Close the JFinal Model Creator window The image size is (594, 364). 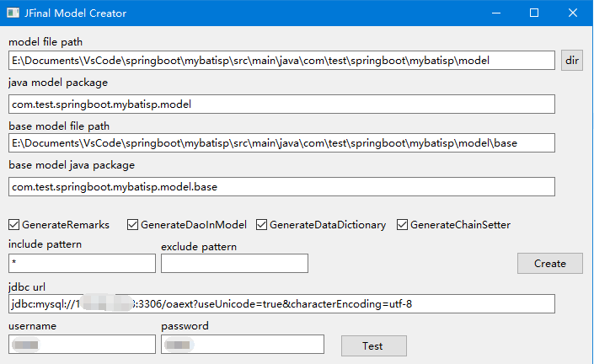tap(573, 13)
